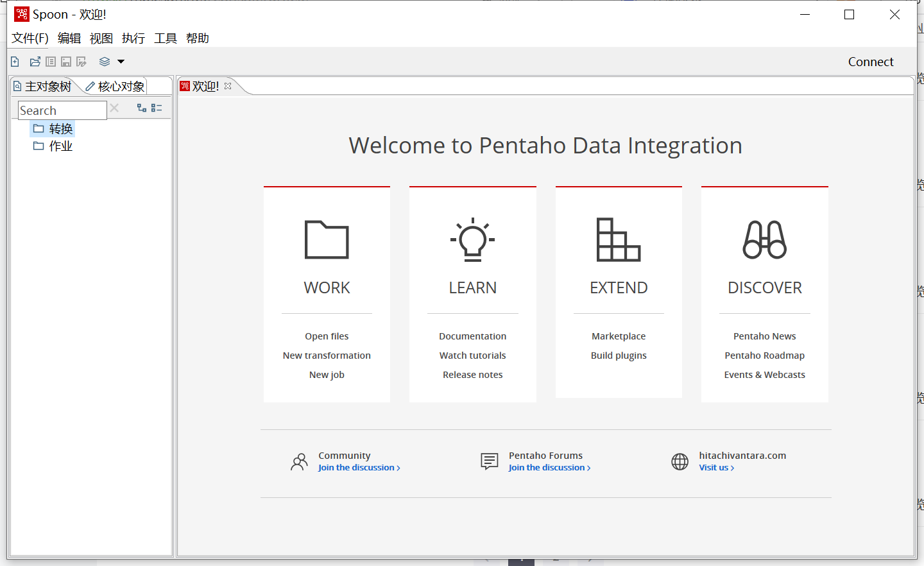The width and height of the screenshot is (924, 566).
Task: Click the Open file toolbar icon
Action: coord(35,62)
